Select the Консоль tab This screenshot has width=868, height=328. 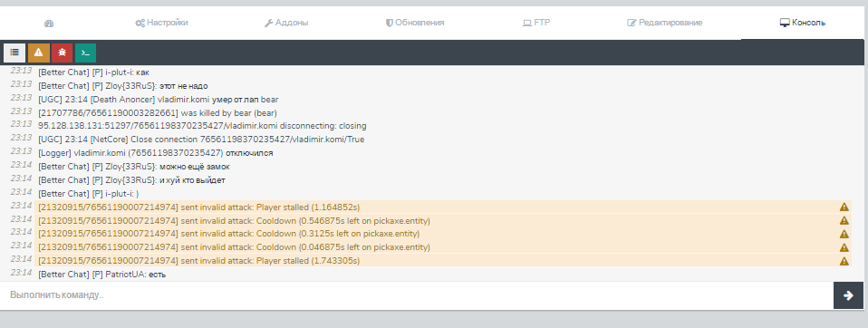[x=803, y=23]
